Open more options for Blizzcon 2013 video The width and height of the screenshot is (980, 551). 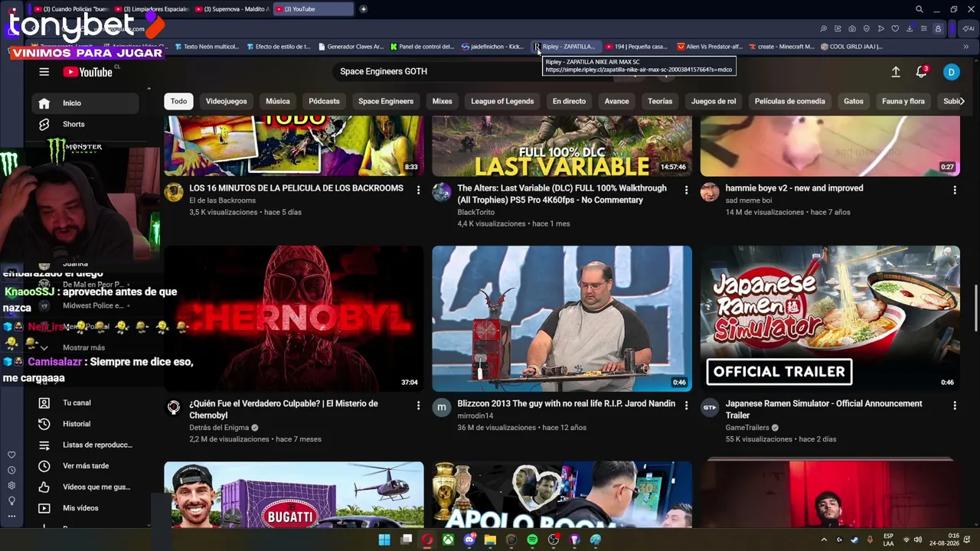[x=686, y=406]
